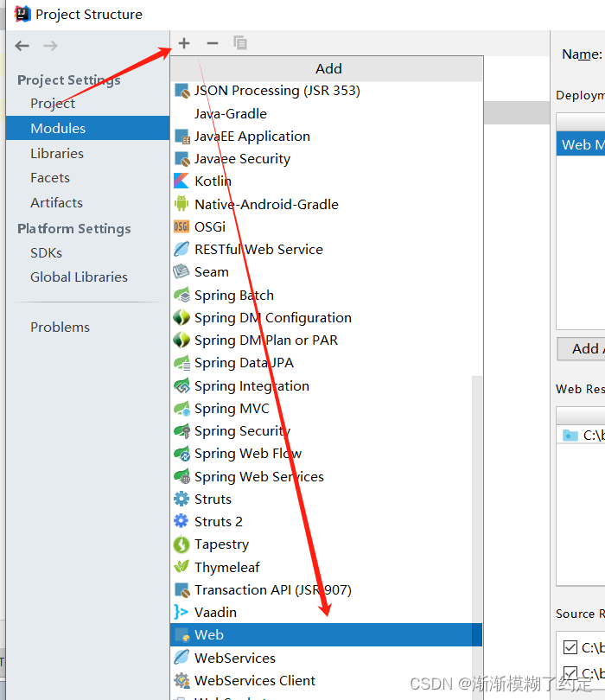Click the Thymeleaf leaf icon
This screenshot has width=605, height=700.
pyautogui.click(x=181, y=567)
